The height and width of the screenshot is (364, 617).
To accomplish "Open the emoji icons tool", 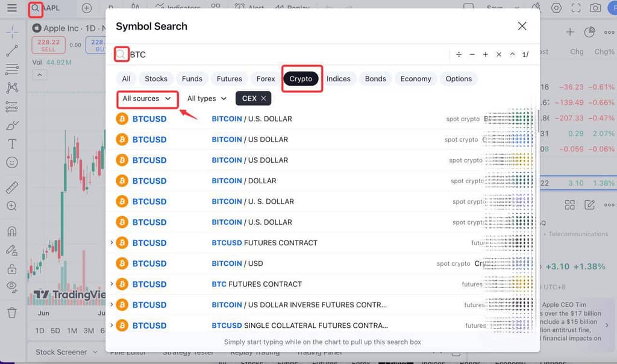I will click(12, 163).
